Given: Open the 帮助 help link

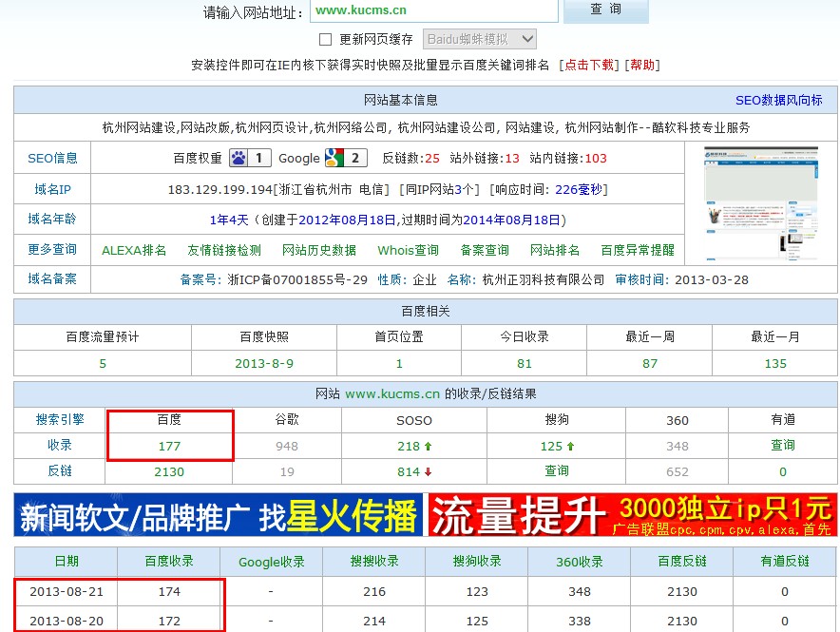Looking at the screenshot, I should coord(642,65).
